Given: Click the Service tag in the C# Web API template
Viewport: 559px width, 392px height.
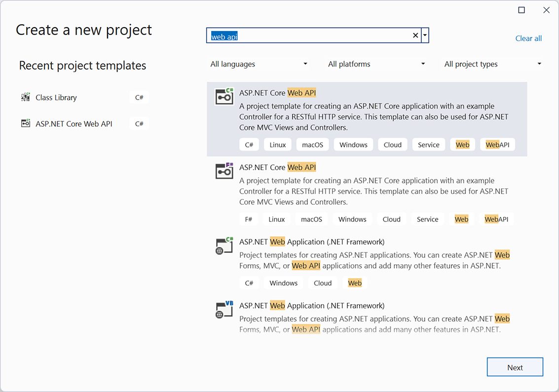Looking at the screenshot, I should 429,144.
